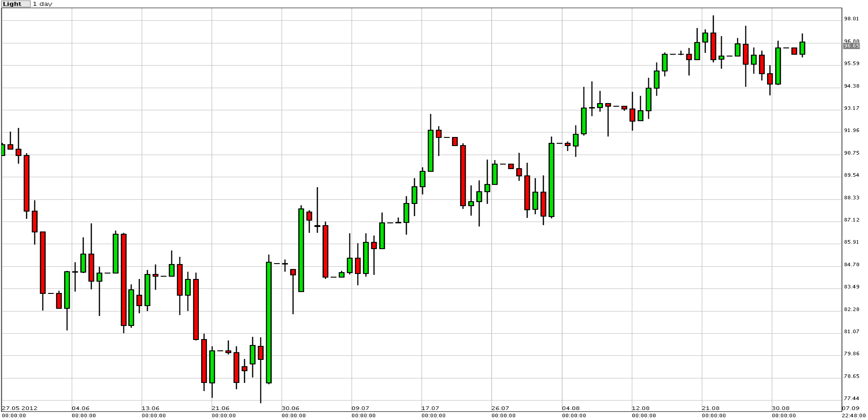Select the 21.06 date axis label

pyautogui.click(x=221, y=408)
